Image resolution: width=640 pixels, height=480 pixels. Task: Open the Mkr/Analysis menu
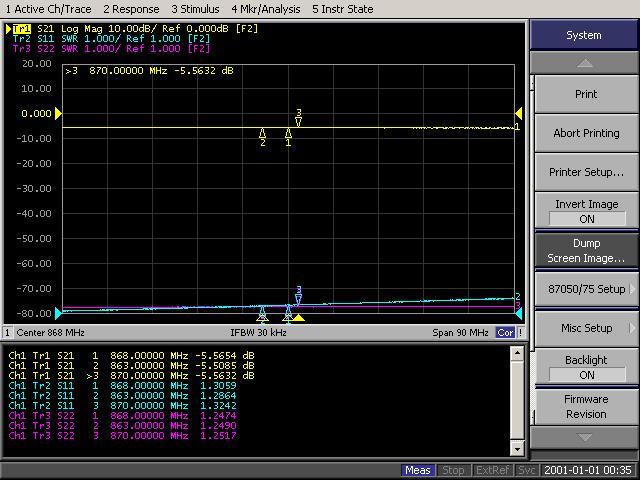[265, 9]
